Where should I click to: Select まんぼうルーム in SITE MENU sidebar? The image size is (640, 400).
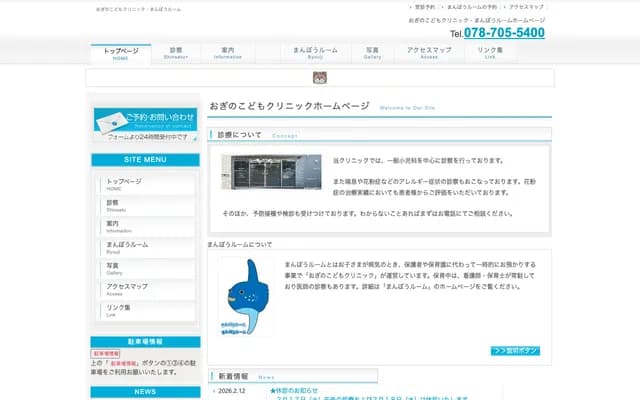(x=145, y=247)
